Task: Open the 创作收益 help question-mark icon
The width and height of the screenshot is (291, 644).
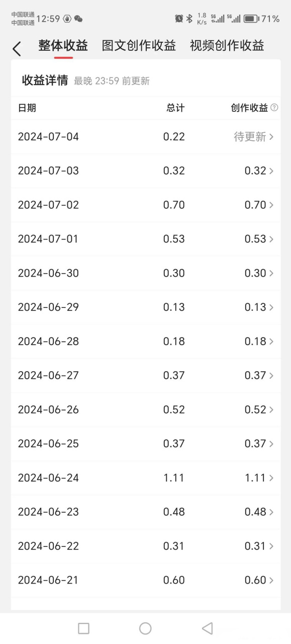Action: (x=274, y=108)
